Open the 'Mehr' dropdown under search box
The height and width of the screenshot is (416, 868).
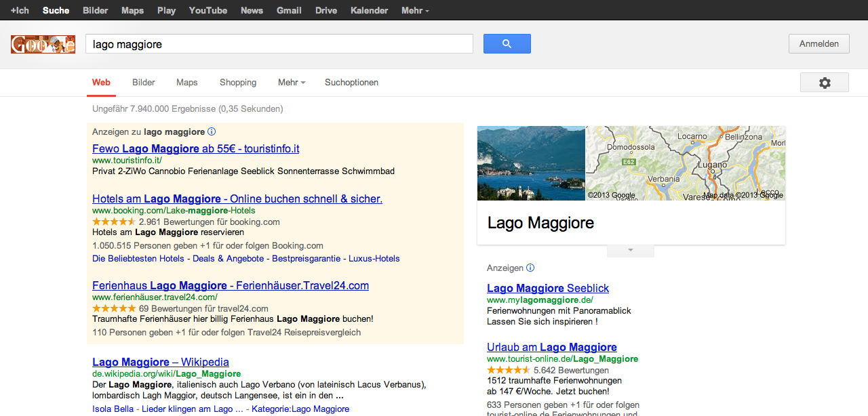click(291, 83)
